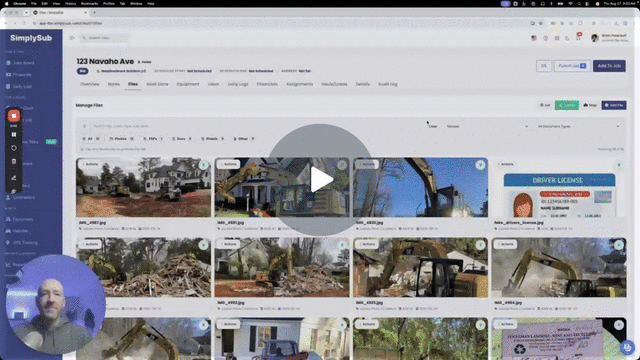
Task: Change language with the US flag icon
Action: (534, 38)
